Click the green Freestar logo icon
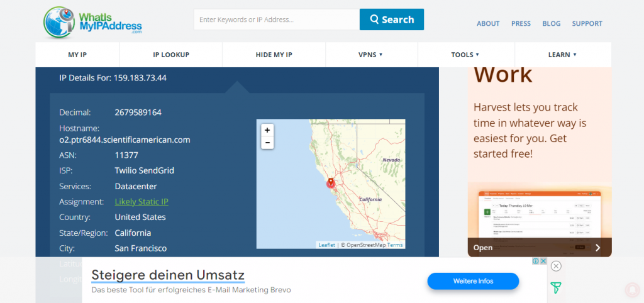644x303 pixels. pyautogui.click(x=556, y=288)
